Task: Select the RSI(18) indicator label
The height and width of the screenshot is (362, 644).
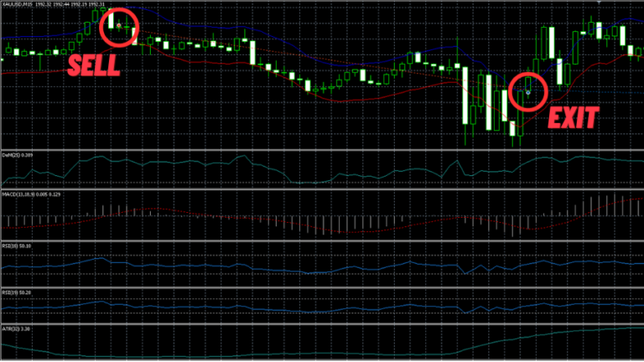Action: pos(11,246)
